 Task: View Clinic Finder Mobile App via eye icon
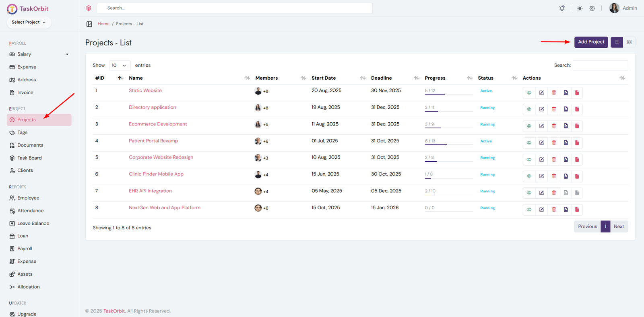529,176
